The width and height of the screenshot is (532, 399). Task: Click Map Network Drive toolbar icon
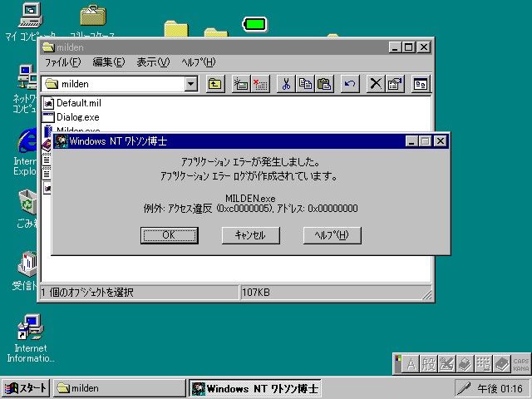[241, 84]
